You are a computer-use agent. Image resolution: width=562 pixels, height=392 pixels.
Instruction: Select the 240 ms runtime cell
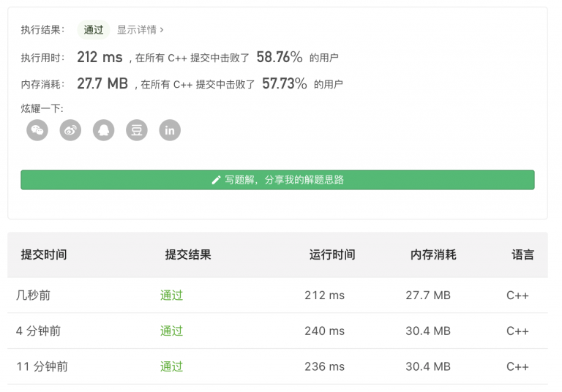(324, 331)
